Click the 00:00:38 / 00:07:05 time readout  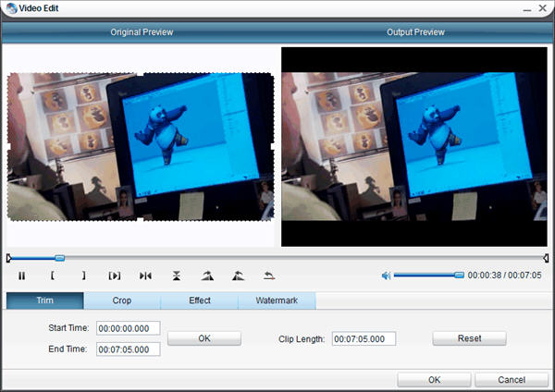click(504, 276)
